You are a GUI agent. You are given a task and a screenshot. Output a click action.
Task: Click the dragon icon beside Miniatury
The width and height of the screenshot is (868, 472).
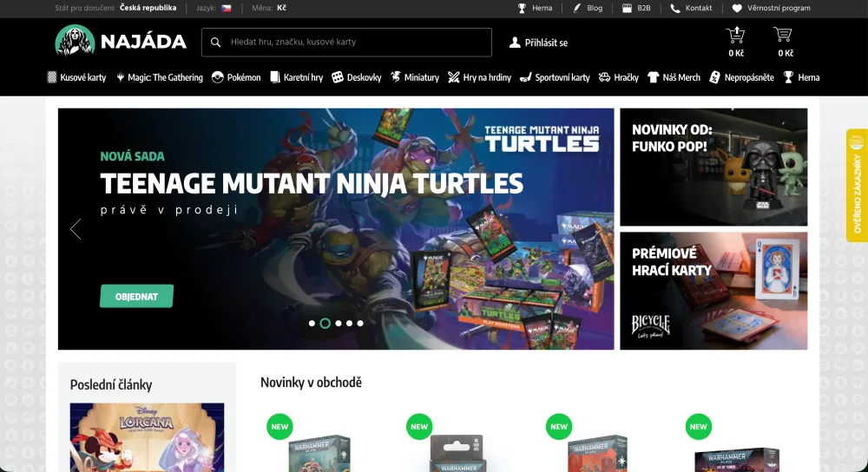click(x=395, y=77)
